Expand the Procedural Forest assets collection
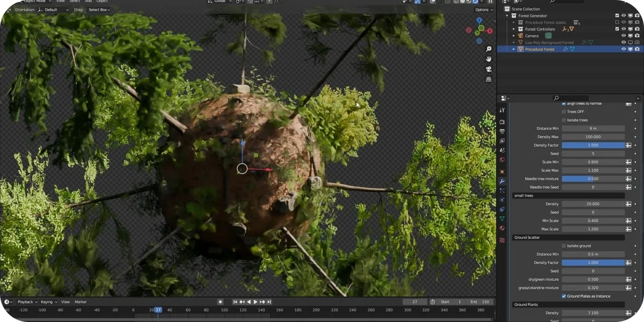 (x=514, y=23)
